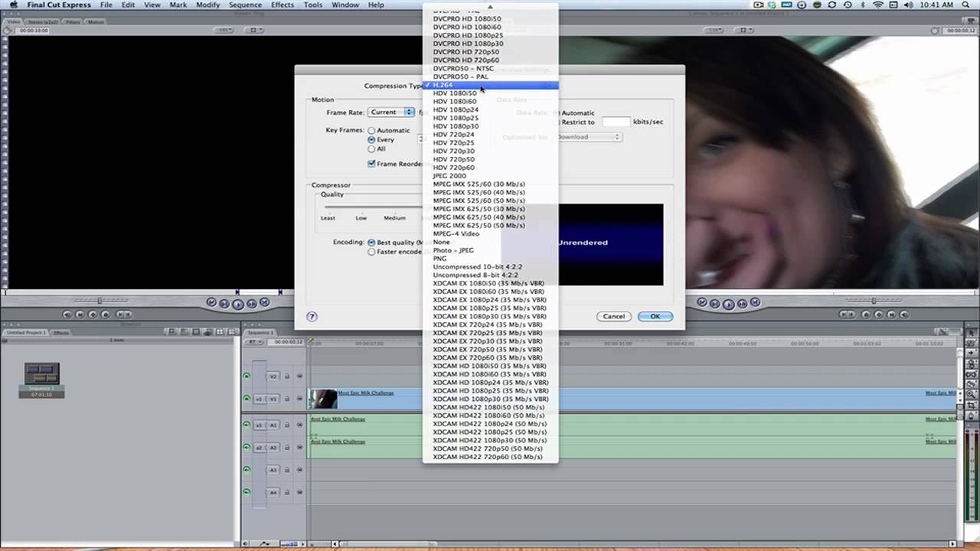Choose Uncompressed 10-bit 4:2:2 option
The height and width of the screenshot is (551, 980).
tap(491, 267)
